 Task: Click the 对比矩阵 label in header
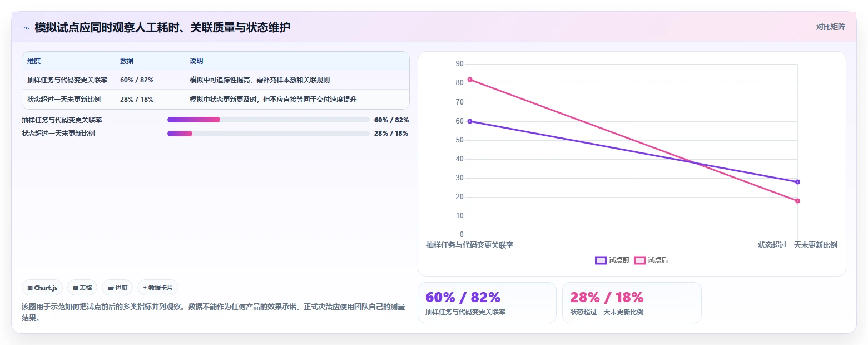click(x=830, y=27)
